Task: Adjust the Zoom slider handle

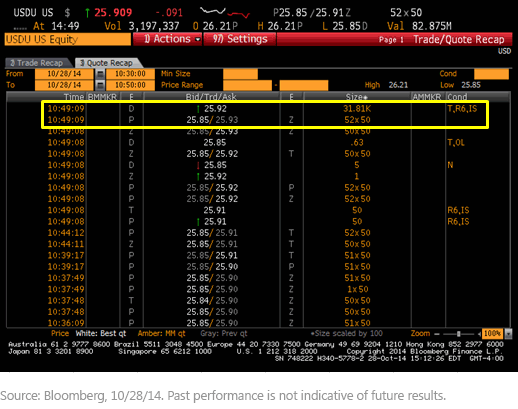Action: pos(459,334)
